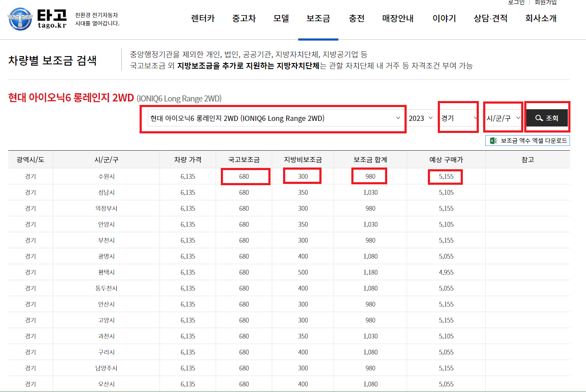Click the 로그인 link
This screenshot has width=586, height=392.
[516, 3]
